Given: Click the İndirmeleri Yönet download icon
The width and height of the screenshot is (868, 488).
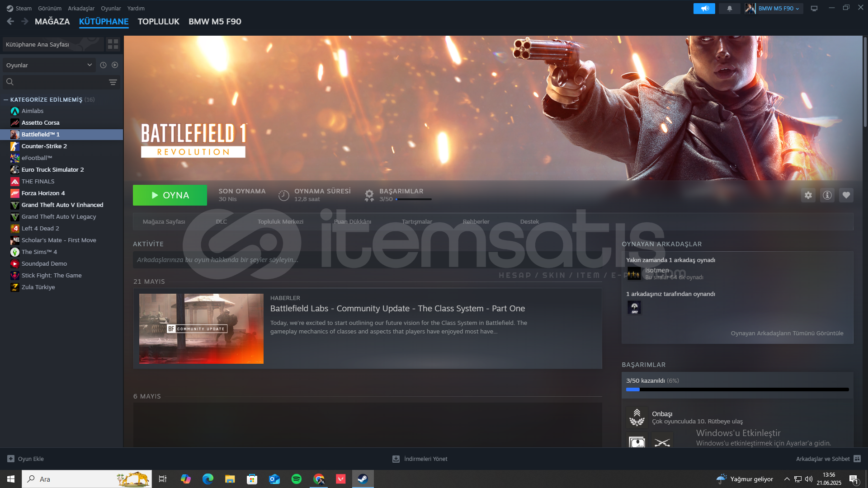Looking at the screenshot, I should coord(396,459).
